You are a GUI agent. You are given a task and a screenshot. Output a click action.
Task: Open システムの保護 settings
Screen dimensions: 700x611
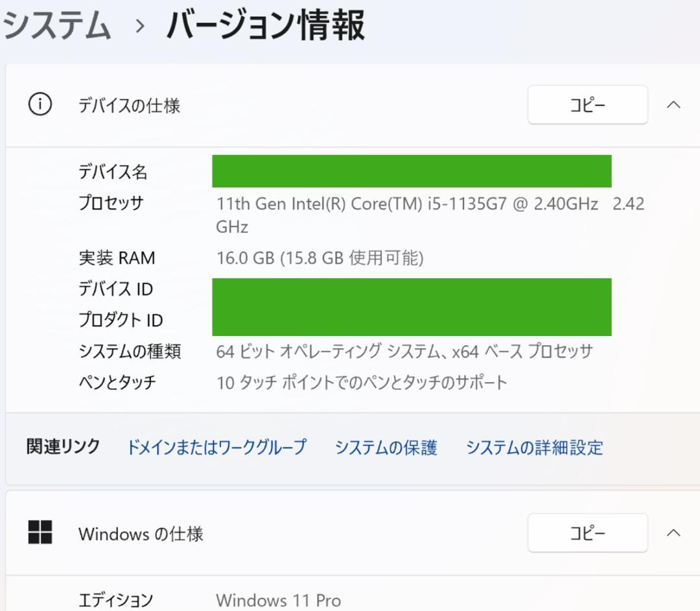387,448
